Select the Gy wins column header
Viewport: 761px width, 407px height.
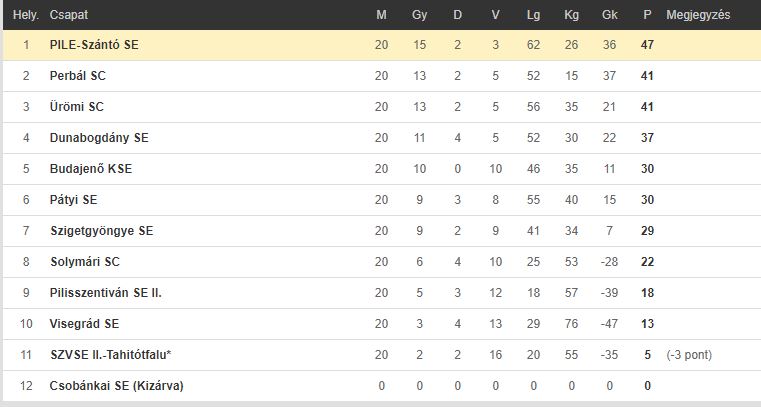[419, 15]
